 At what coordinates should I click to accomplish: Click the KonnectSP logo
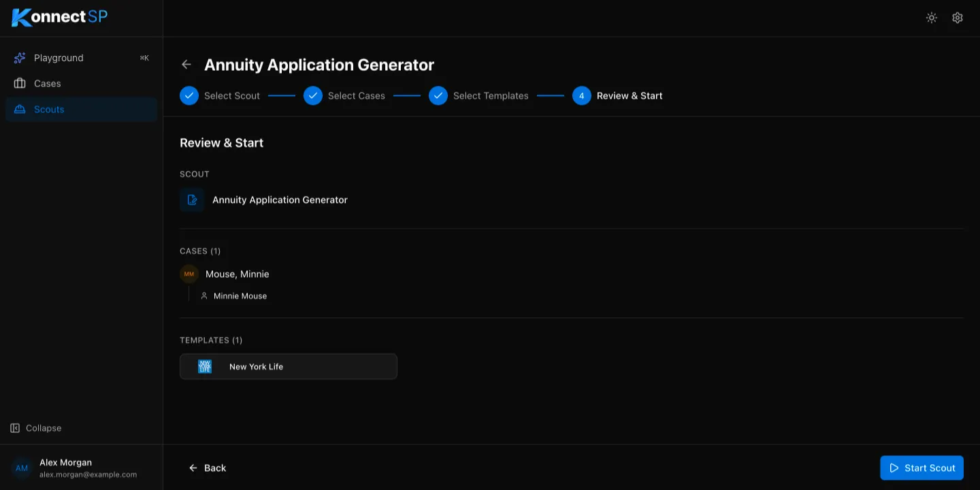pos(59,17)
